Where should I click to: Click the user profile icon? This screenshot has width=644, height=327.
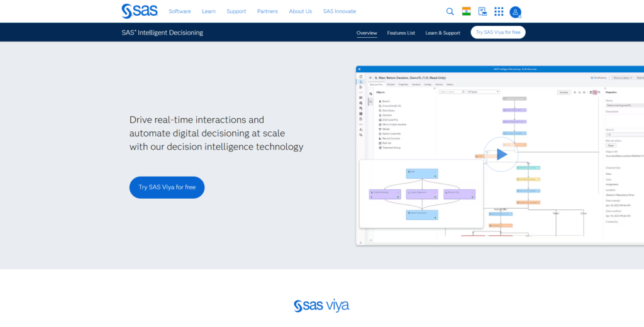[516, 12]
